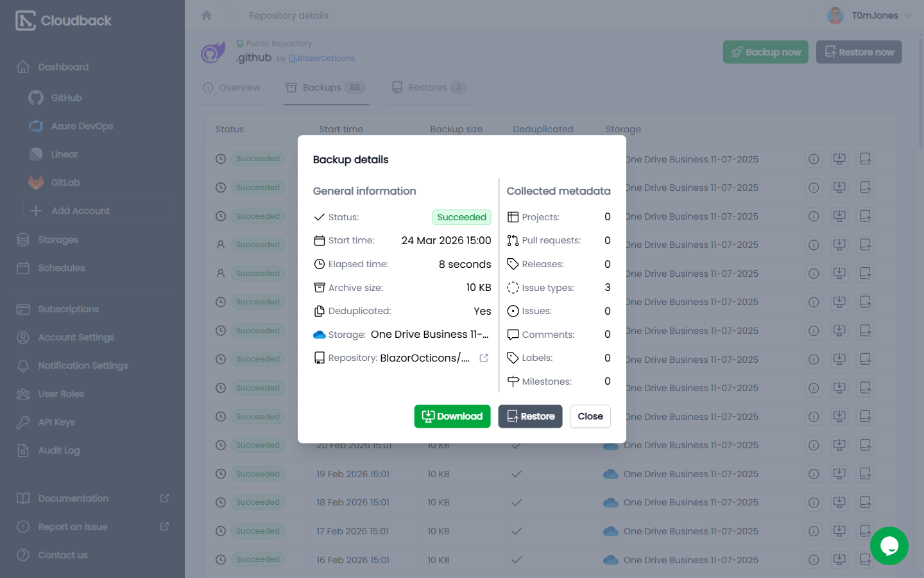924x578 pixels.
Task: Click the Restore button in dialog
Action: point(530,416)
